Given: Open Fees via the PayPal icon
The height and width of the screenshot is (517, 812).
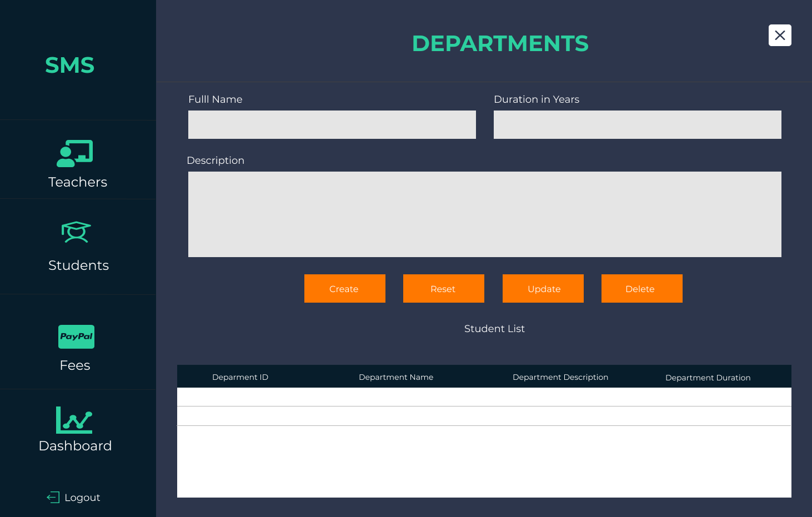Looking at the screenshot, I should tap(76, 337).
